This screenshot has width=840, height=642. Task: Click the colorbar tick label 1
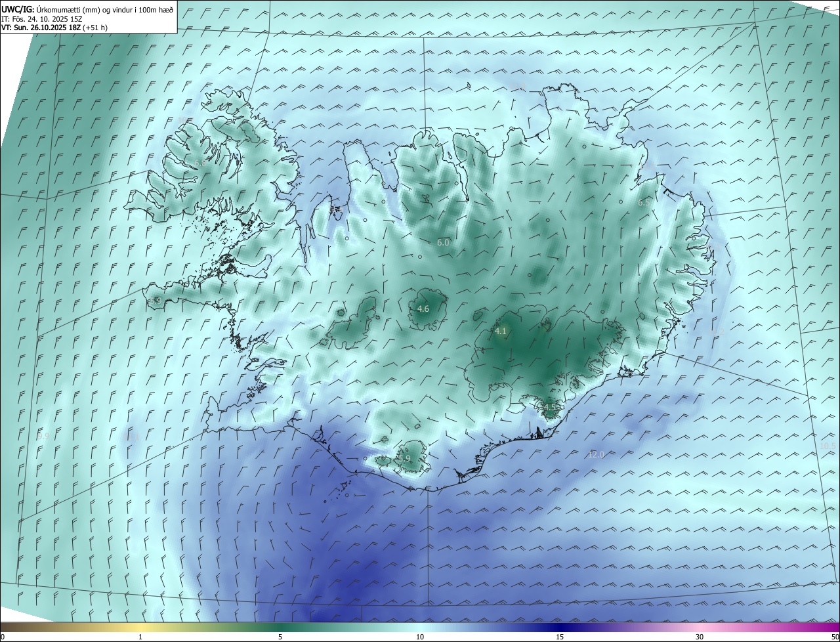140,637
